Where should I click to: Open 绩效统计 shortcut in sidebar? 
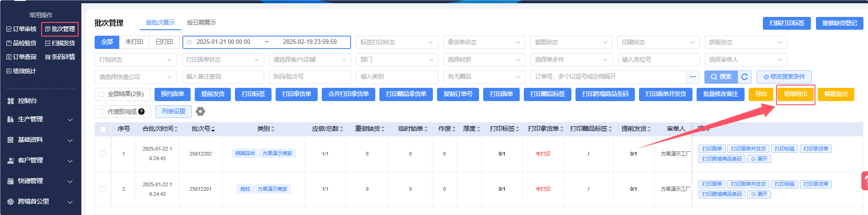click(21, 71)
